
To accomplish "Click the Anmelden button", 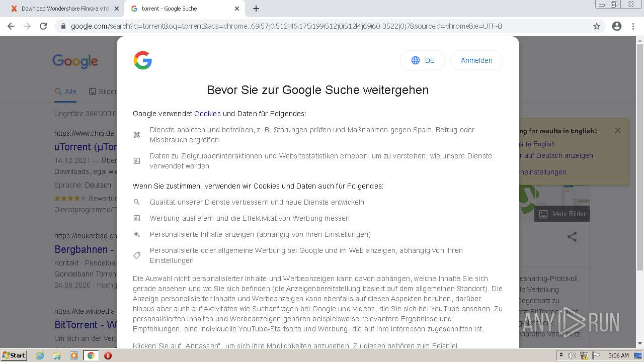I will click(476, 60).
